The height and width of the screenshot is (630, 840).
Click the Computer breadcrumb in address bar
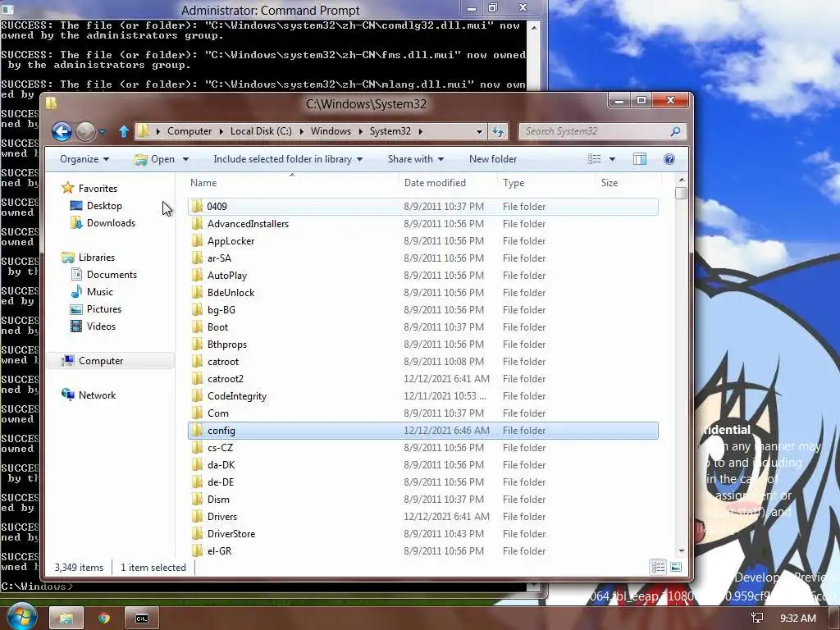click(189, 131)
